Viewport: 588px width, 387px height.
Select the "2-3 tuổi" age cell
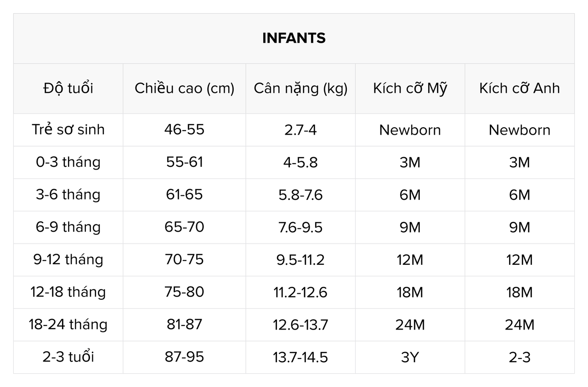coord(68,357)
